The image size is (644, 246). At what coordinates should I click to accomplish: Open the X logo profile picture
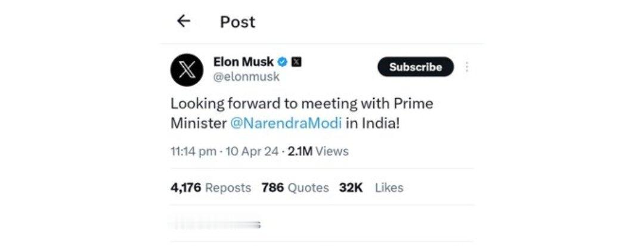pyautogui.click(x=187, y=70)
